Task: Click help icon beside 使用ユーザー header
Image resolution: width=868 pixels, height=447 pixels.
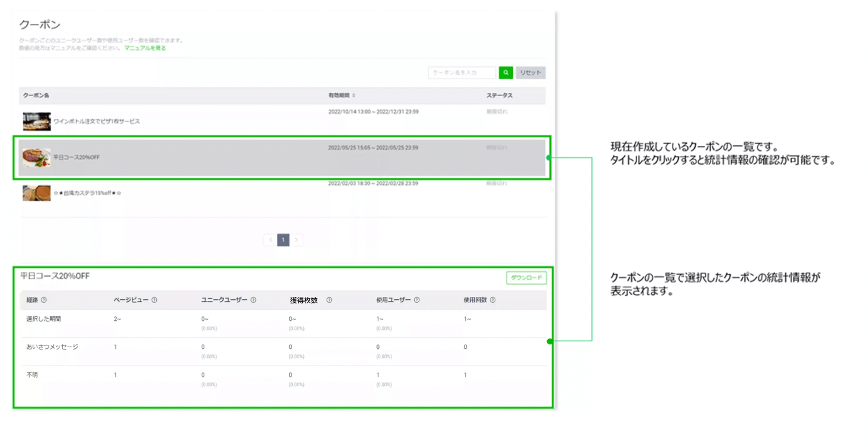Action: point(416,300)
